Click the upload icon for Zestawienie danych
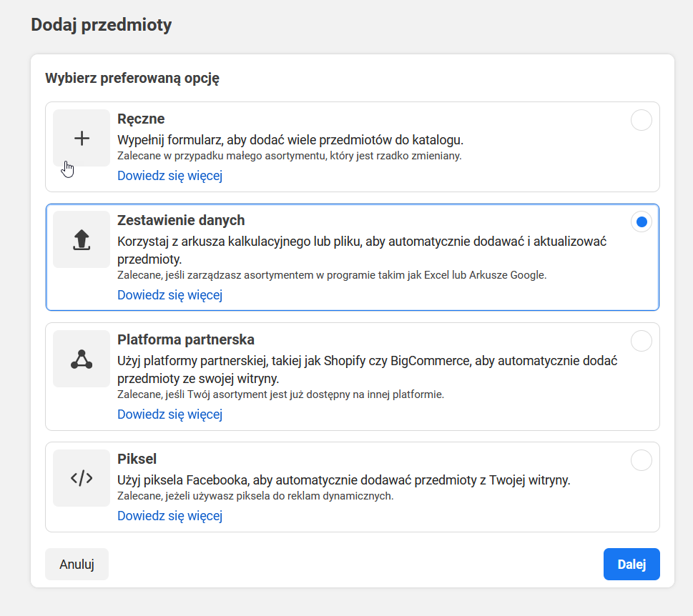This screenshot has width=693, height=616. click(x=82, y=239)
